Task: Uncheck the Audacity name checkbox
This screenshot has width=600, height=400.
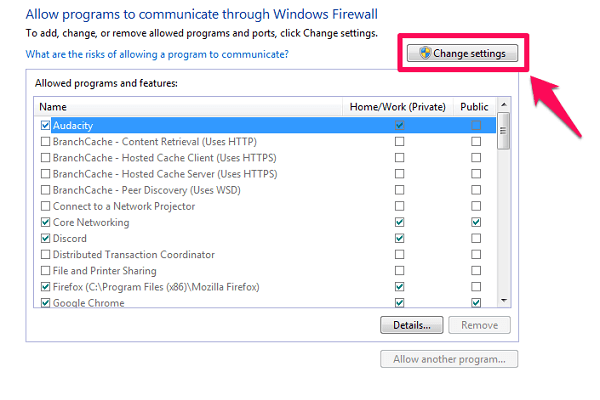Action: click(x=46, y=125)
